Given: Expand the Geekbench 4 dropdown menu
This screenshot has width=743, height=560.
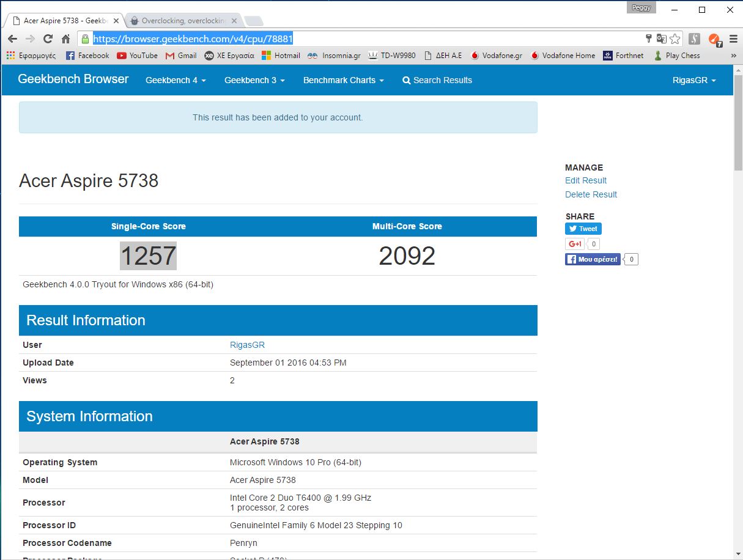Looking at the screenshot, I should tap(176, 80).
